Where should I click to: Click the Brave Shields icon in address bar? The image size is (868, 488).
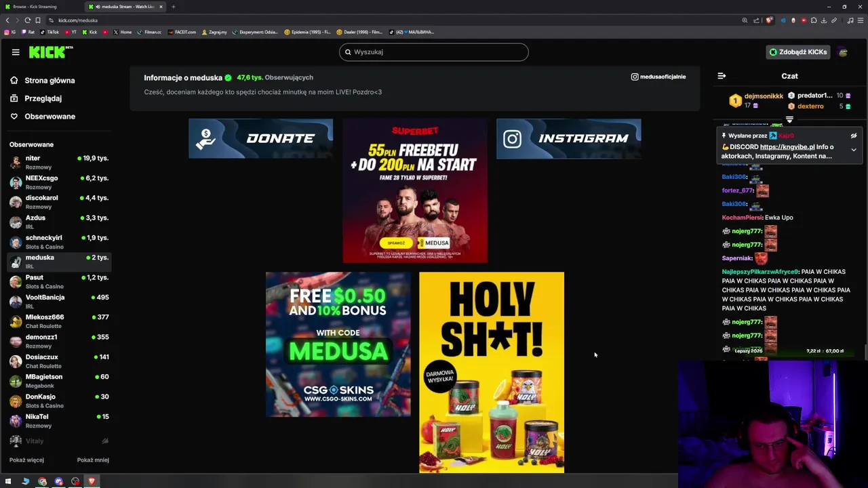[768, 20]
